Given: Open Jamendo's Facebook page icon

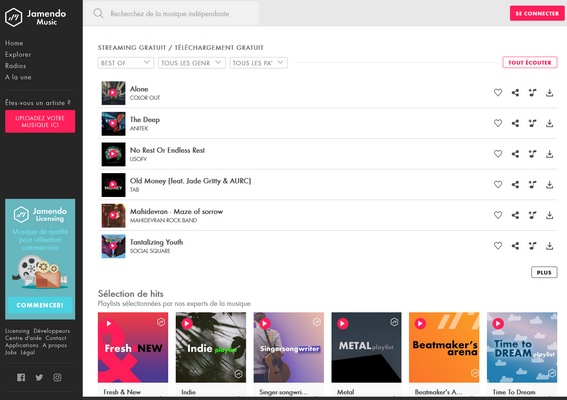Looking at the screenshot, I should coord(21,378).
